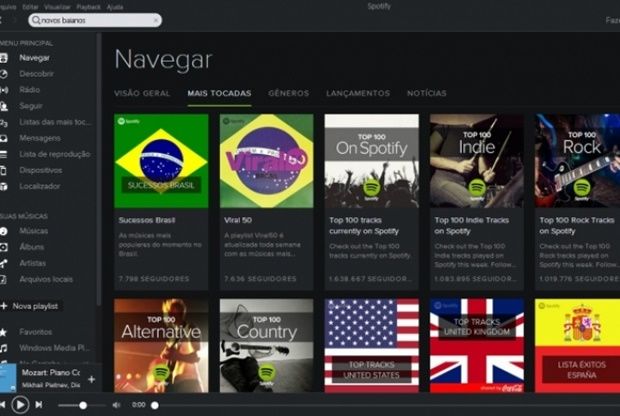Open Top 100 Alternative cover
The image size is (620, 416).
[x=161, y=346]
